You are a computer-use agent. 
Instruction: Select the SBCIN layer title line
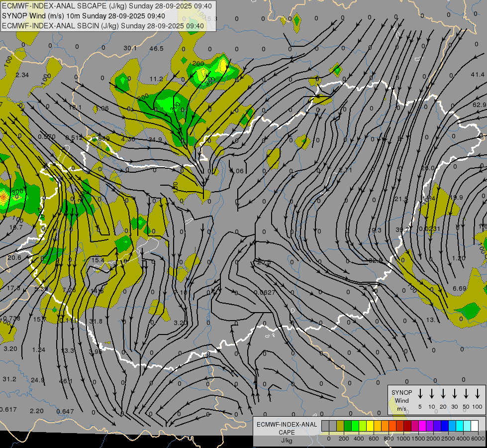tap(103, 26)
